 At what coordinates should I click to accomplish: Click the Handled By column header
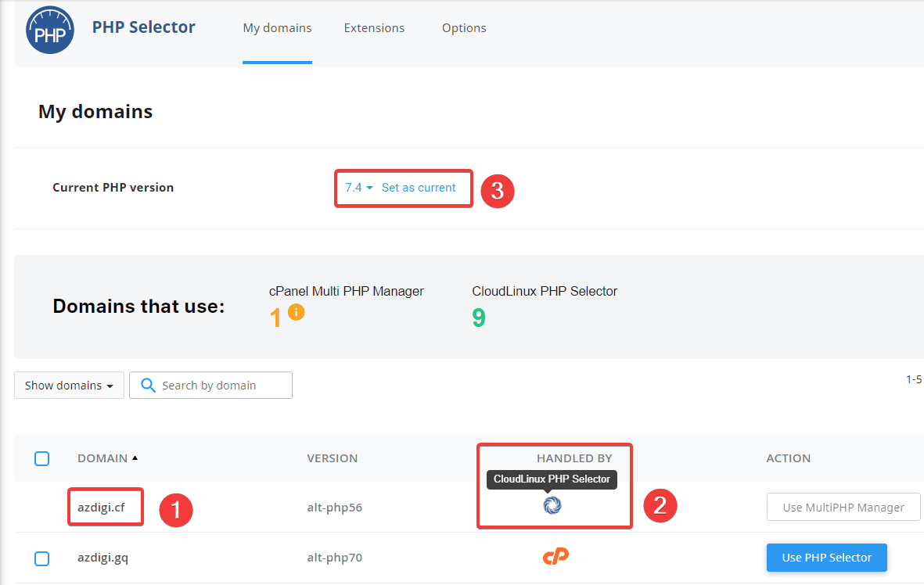(x=574, y=458)
